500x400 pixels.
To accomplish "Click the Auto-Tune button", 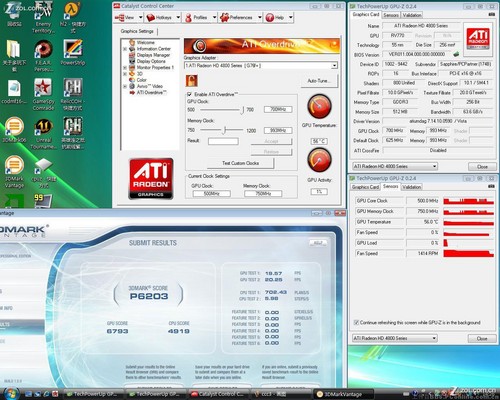I will click(319, 81).
